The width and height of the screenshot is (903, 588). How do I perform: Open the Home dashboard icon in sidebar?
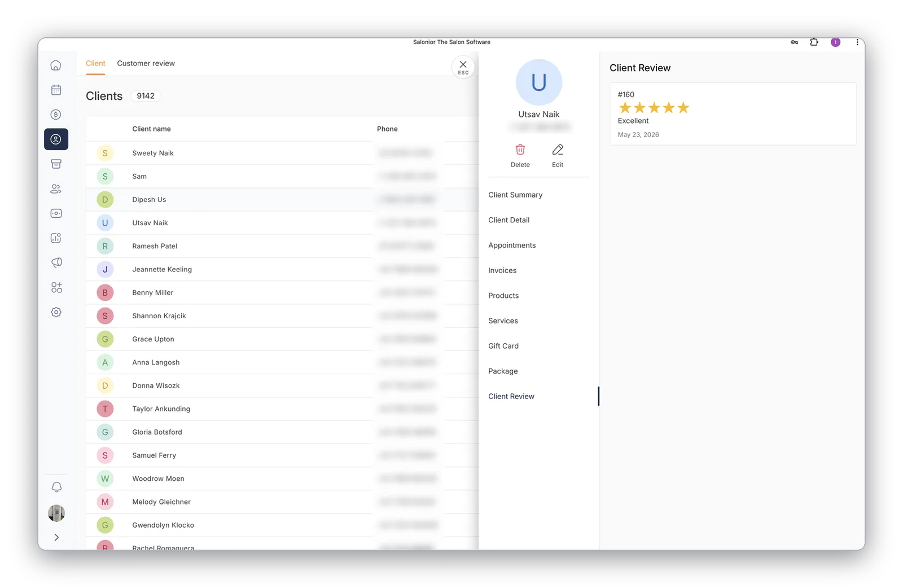coord(56,65)
